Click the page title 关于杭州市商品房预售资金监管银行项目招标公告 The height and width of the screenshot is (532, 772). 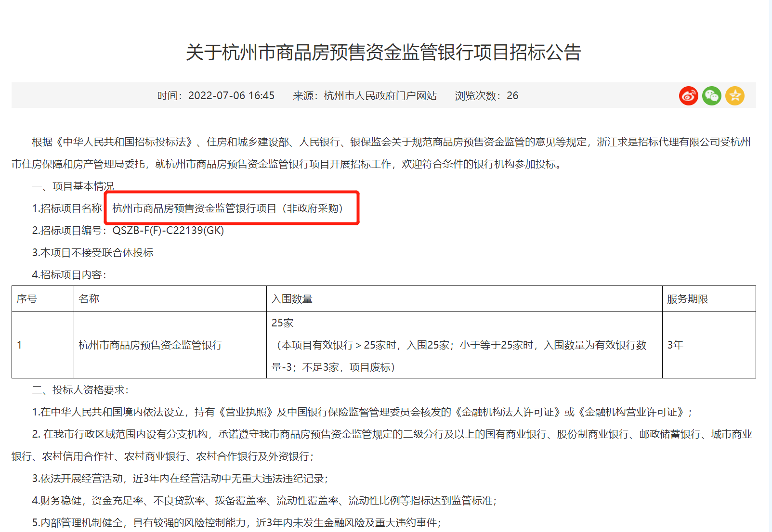pyautogui.click(x=384, y=52)
